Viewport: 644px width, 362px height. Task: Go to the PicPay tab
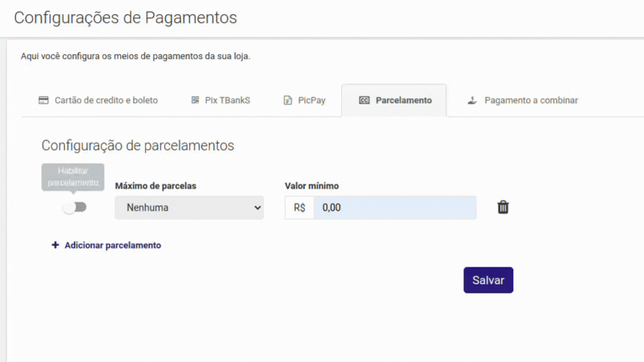tap(312, 100)
